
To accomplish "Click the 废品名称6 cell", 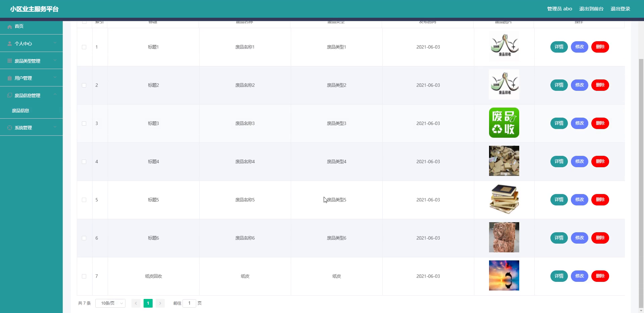I will (x=245, y=238).
